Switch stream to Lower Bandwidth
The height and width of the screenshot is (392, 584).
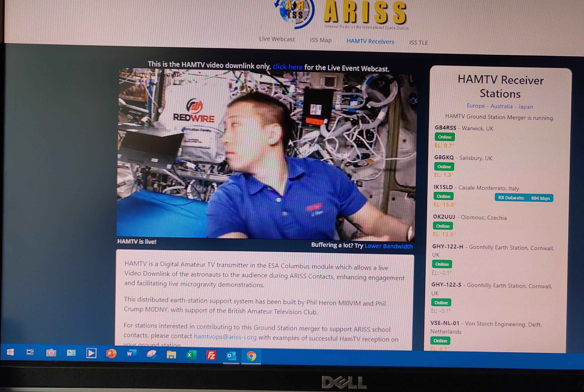click(x=388, y=246)
